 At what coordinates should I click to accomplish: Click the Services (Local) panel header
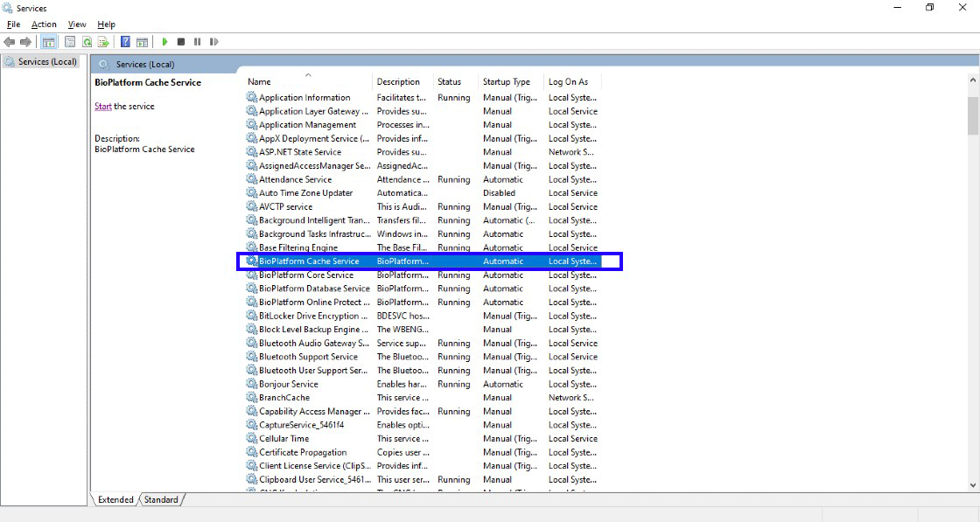145,65
